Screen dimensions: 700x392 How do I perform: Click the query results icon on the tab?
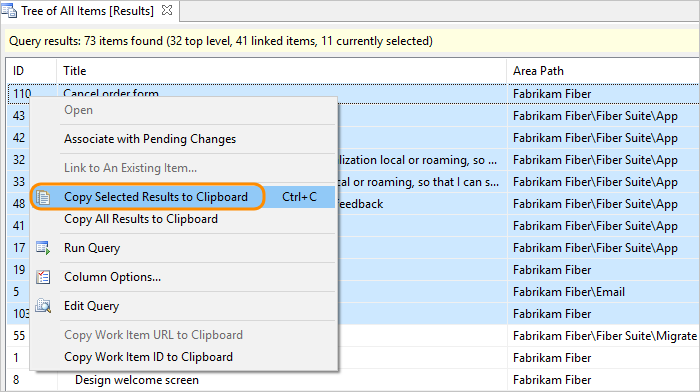(9, 11)
